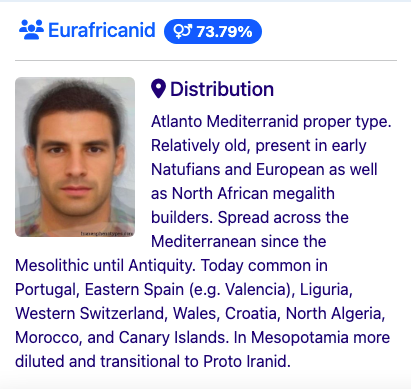Viewport: 411px width, 389px height.
Task: Click the words 'Proto Iranid' in the last line
Action: click(247, 361)
